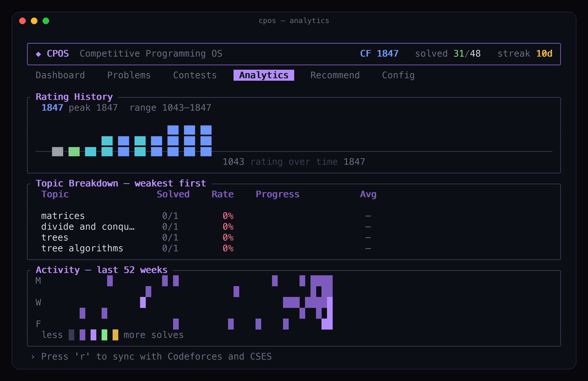Click 'Activity — last 52 weeks' title

click(102, 270)
